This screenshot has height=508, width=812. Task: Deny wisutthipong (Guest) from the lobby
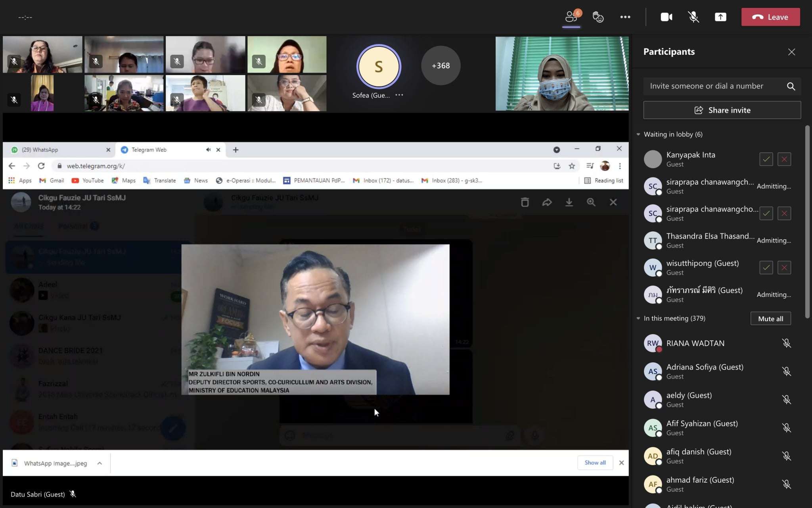point(784,267)
